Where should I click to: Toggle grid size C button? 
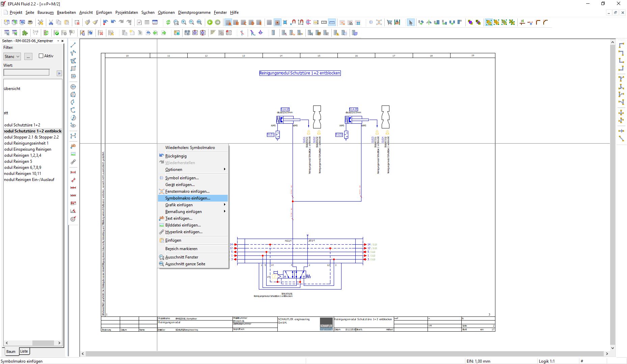[x=244, y=22]
